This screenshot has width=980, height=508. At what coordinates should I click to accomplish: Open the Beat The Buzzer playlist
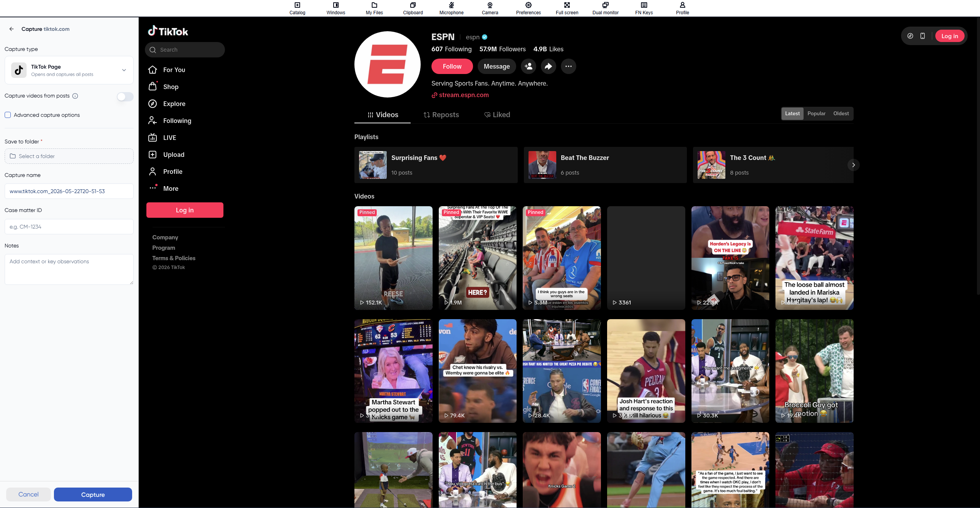pyautogui.click(x=605, y=165)
